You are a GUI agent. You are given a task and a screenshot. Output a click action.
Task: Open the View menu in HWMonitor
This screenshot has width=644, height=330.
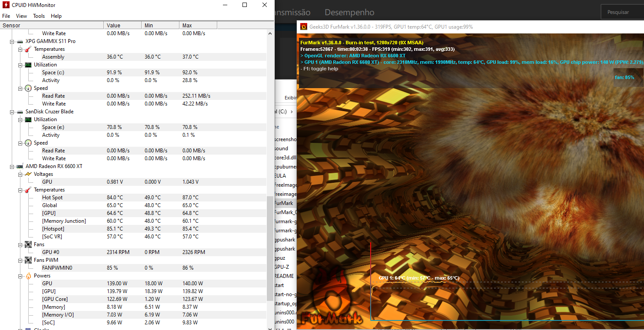(x=21, y=16)
